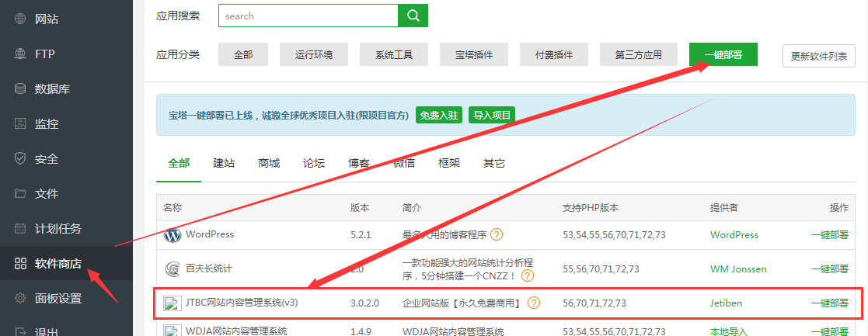Click the globe icon beside 网站

coord(20,19)
